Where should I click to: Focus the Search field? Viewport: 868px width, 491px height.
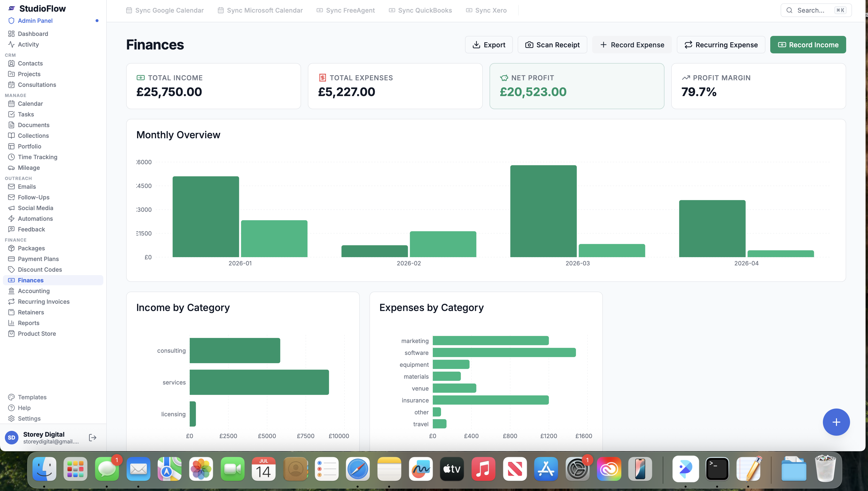point(816,10)
